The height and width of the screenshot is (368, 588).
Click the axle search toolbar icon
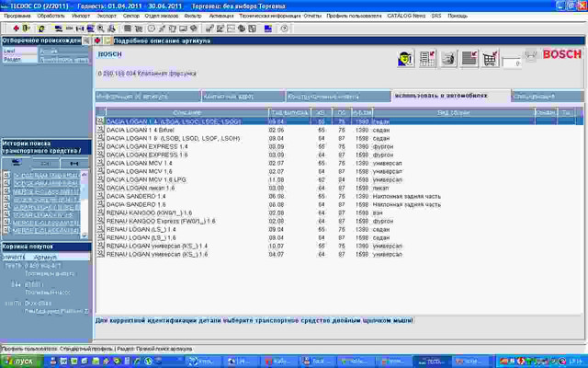[80, 29]
